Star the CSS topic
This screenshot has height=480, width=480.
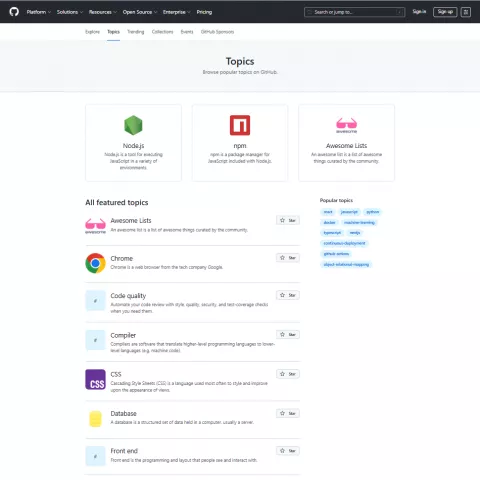coord(288,374)
